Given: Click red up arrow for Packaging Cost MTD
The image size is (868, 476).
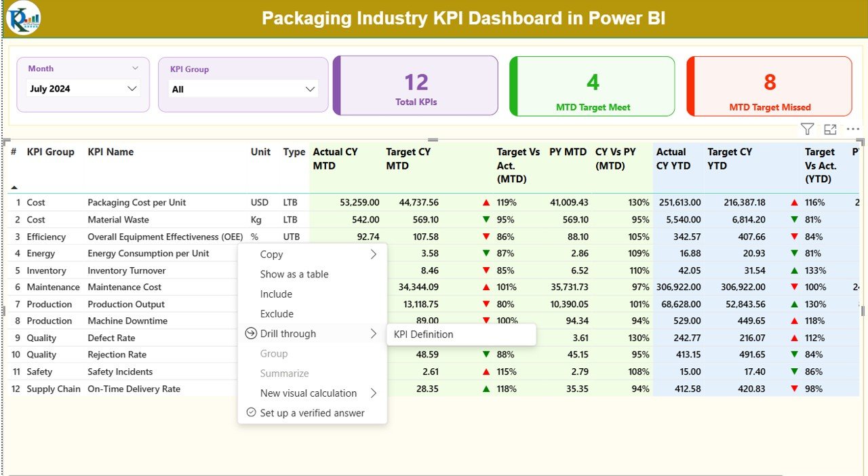Looking at the screenshot, I should 486,203.
